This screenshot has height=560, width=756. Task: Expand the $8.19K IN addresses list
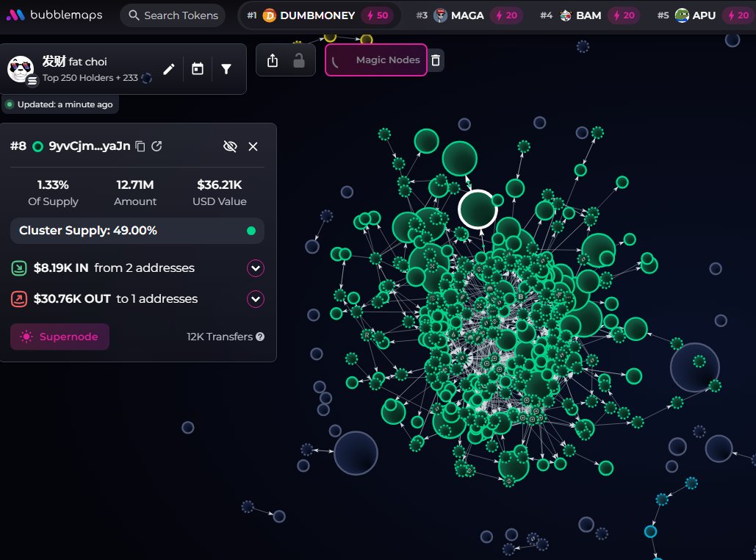[256, 268]
